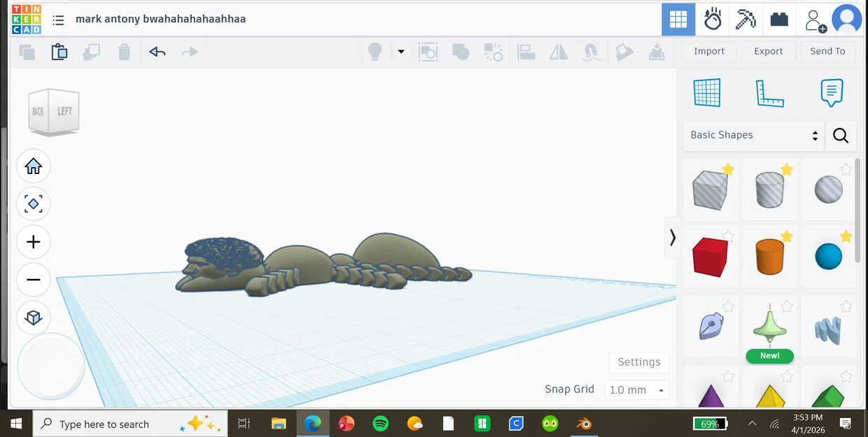
Task: Click the red Box shape thumbnail
Action: click(711, 256)
